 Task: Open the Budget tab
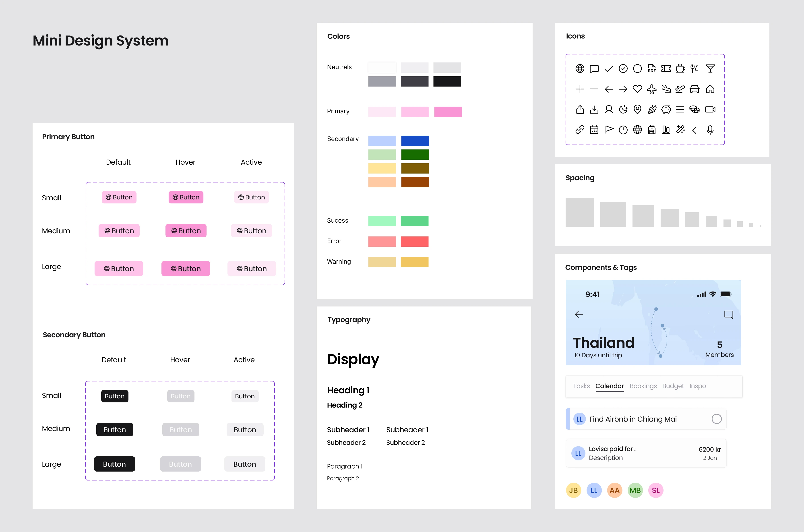673,386
